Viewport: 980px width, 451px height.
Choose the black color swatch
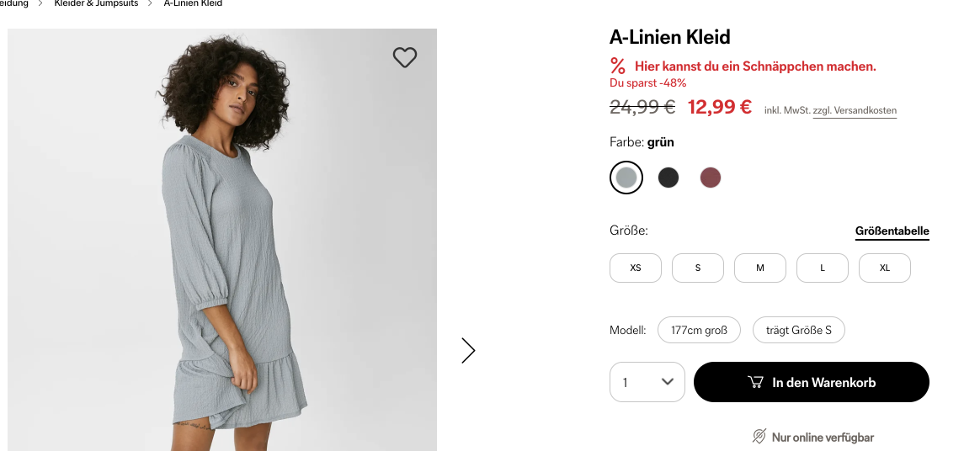pos(668,178)
